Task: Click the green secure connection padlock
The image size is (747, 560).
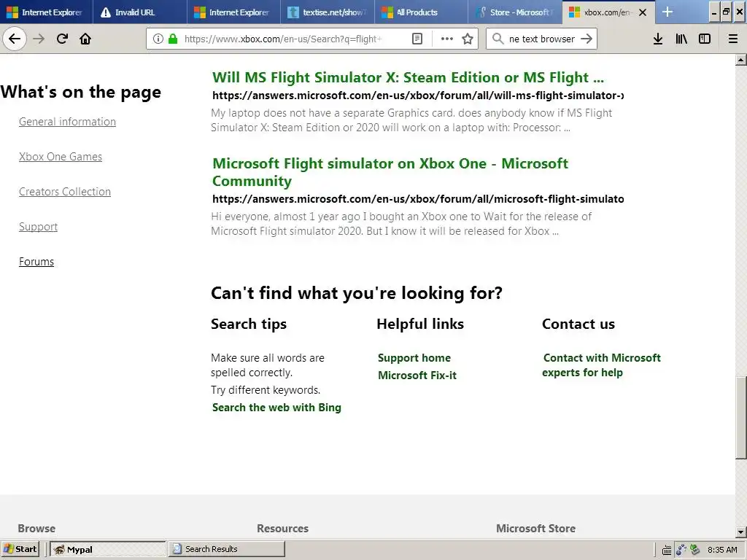Action: (173, 39)
